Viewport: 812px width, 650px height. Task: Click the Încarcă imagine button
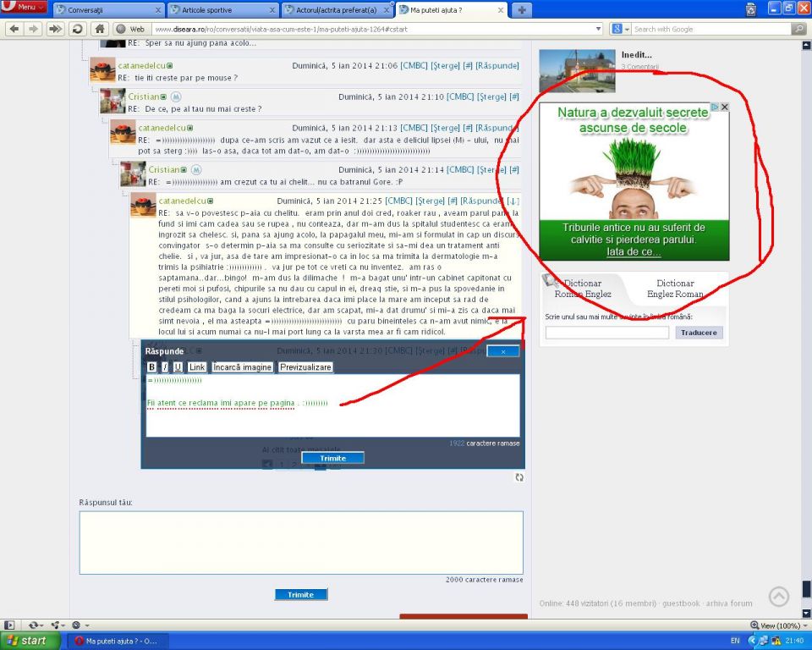(x=243, y=367)
